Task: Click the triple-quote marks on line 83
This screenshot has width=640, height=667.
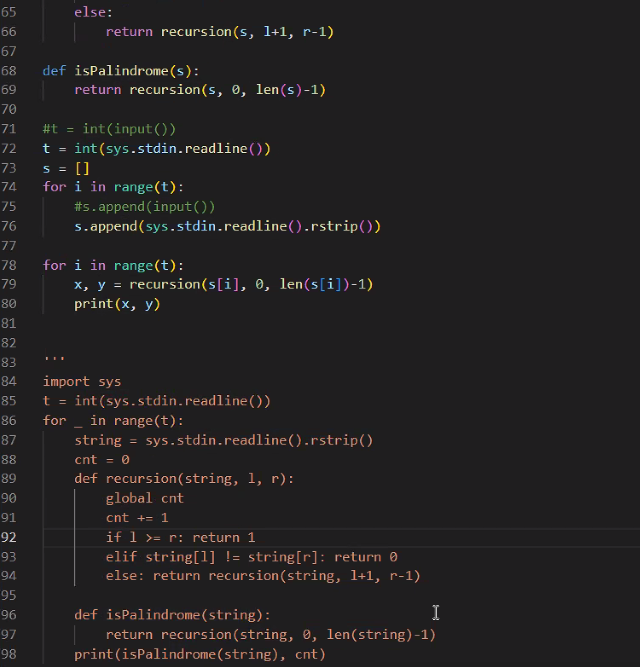Action: coord(54,359)
